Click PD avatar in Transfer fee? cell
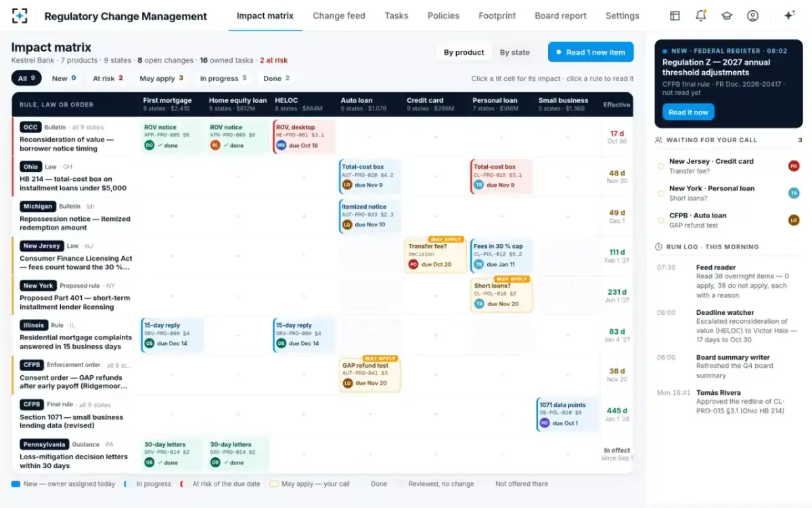This screenshot has height=508, width=812. (413, 264)
